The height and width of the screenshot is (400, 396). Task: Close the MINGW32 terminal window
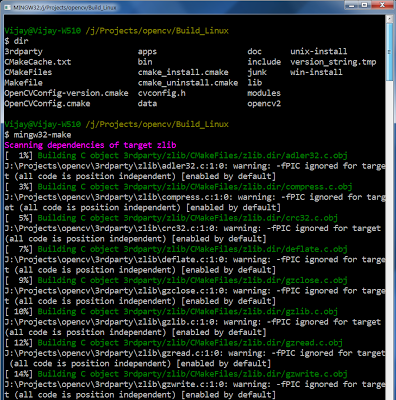(382, 5)
